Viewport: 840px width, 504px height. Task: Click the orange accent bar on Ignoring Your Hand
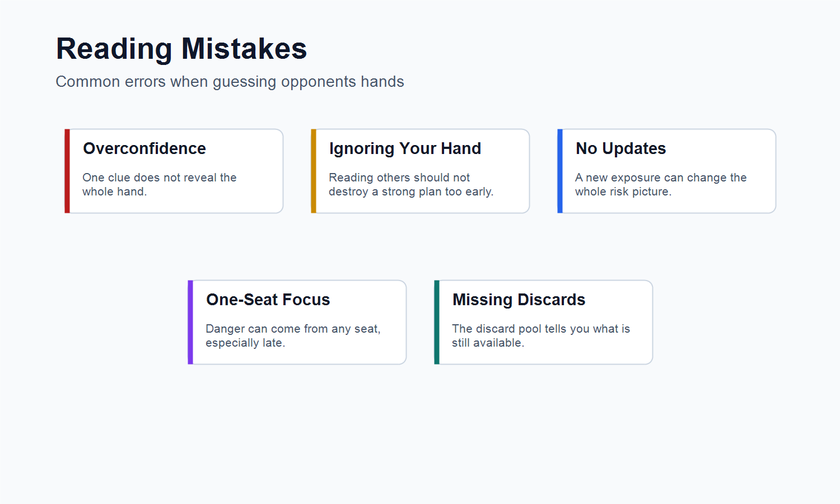(x=314, y=171)
